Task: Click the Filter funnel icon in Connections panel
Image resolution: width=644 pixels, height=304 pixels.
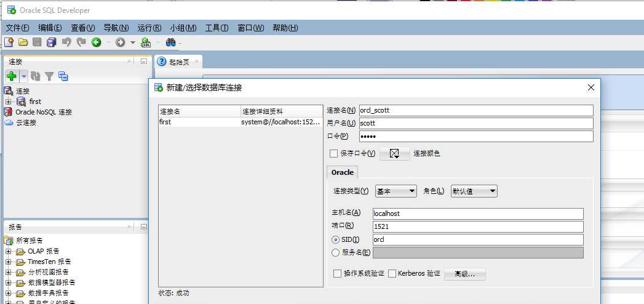Action: 49,76
